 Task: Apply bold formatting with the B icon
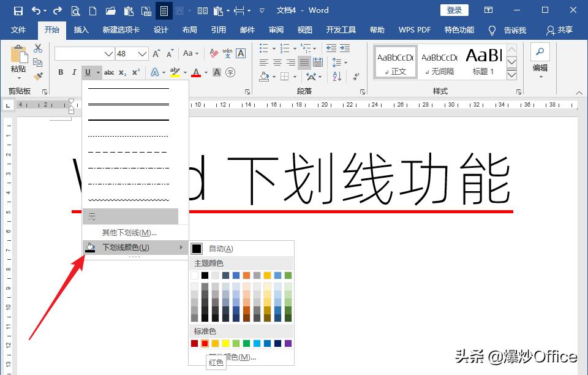pyautogui.click(x=61, y=72)
